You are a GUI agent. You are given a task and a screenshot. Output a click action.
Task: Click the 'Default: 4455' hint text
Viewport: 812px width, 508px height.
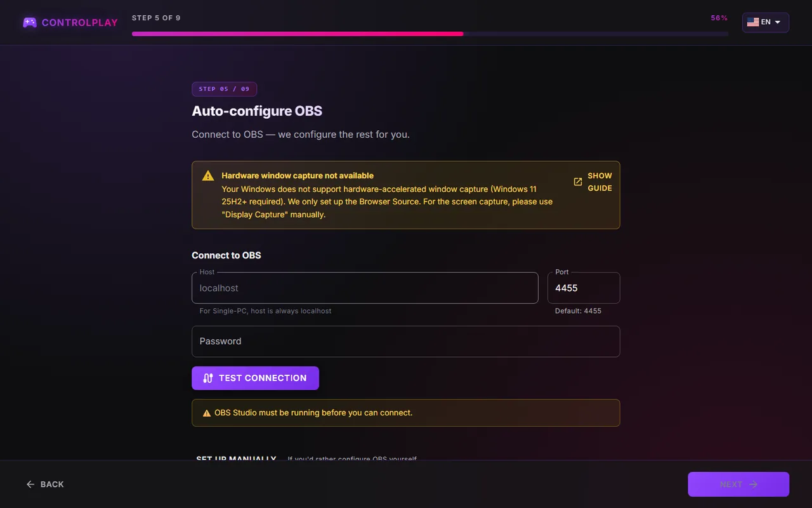(578, 311)
